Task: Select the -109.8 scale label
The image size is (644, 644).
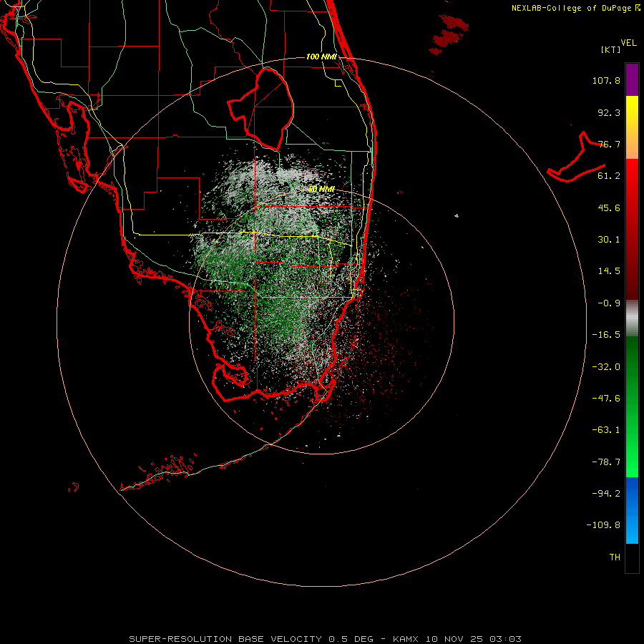Action: [604, 525]
